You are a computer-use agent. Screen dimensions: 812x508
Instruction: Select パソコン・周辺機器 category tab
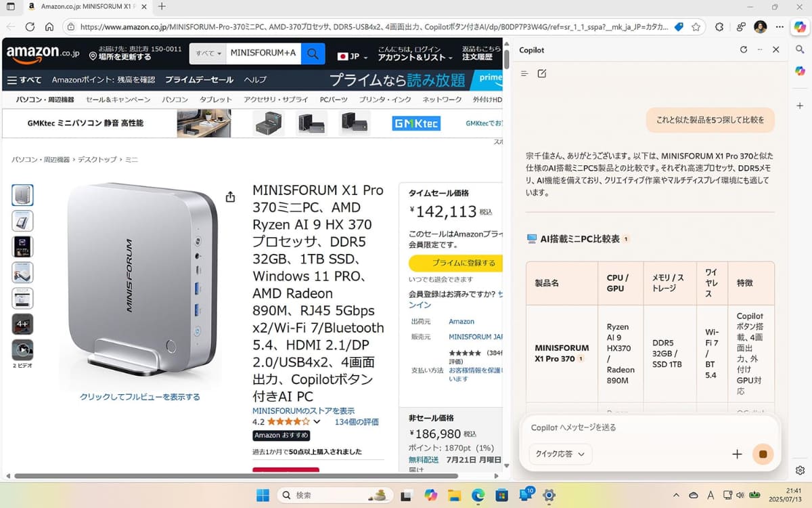45,100
